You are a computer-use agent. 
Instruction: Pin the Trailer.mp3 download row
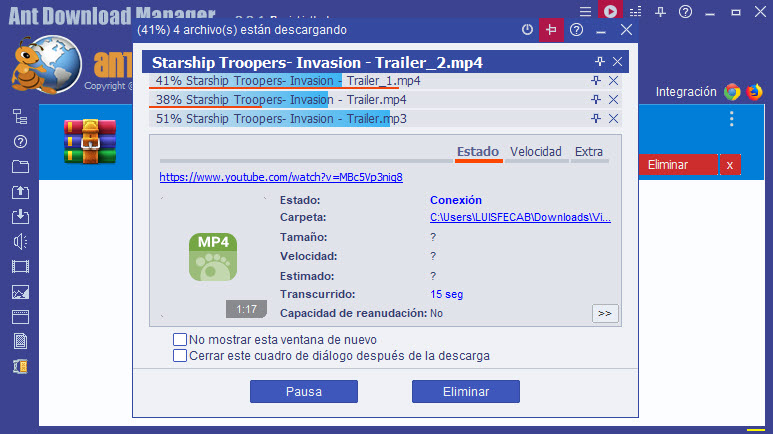[x=596, y=118]
